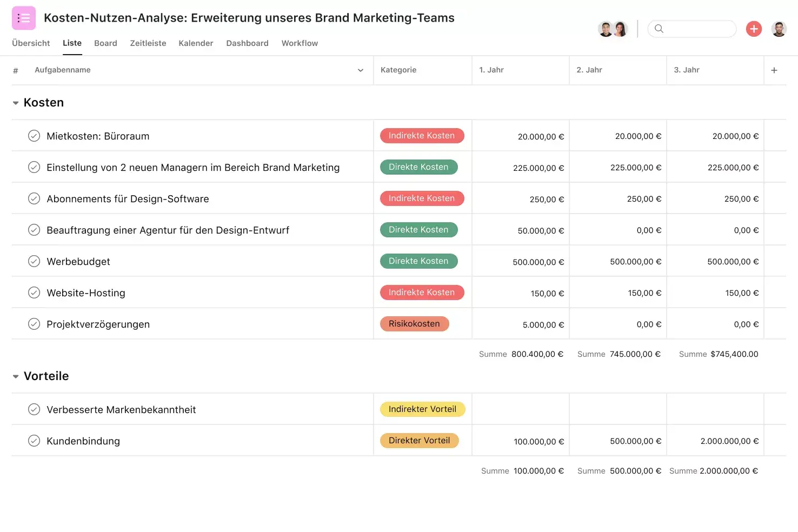Toggle the Website-Hosting completion check
798x532 pixels.
click(x=34, y=292)
